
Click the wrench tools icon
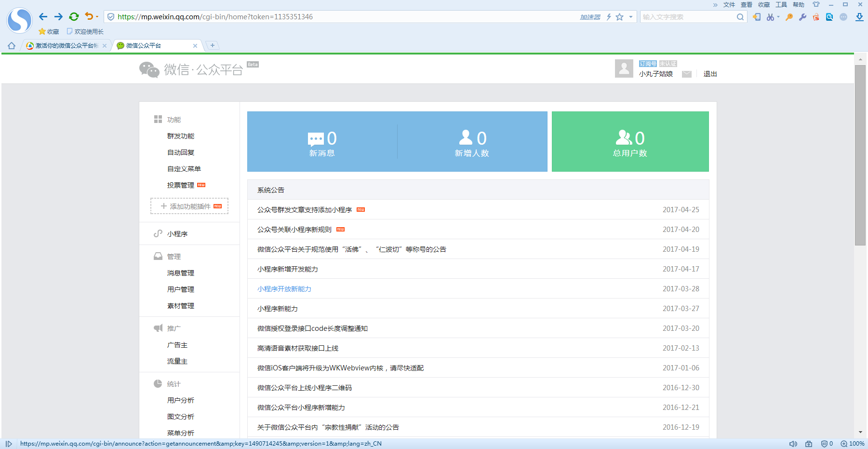802,17
